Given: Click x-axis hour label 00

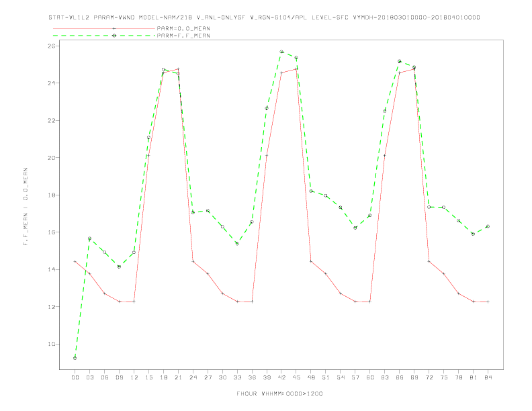Looking at the screenshot, I should [75, 377].
